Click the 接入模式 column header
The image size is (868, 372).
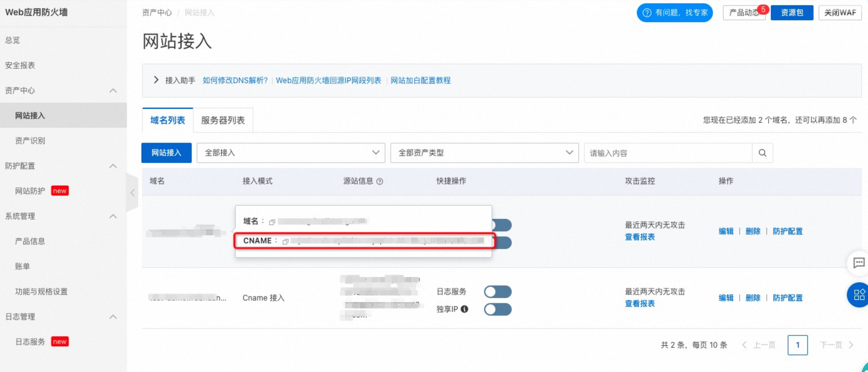coord(257,181)
